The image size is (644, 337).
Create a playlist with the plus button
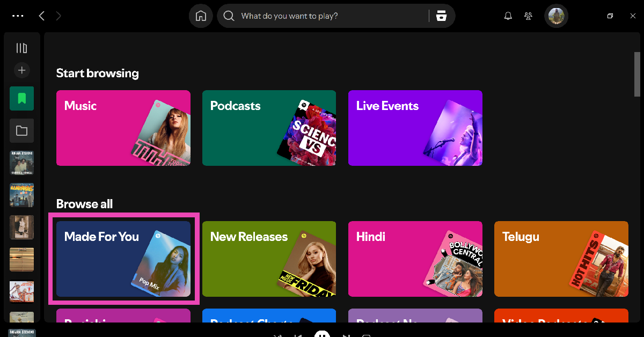click(x=21, y=70)
